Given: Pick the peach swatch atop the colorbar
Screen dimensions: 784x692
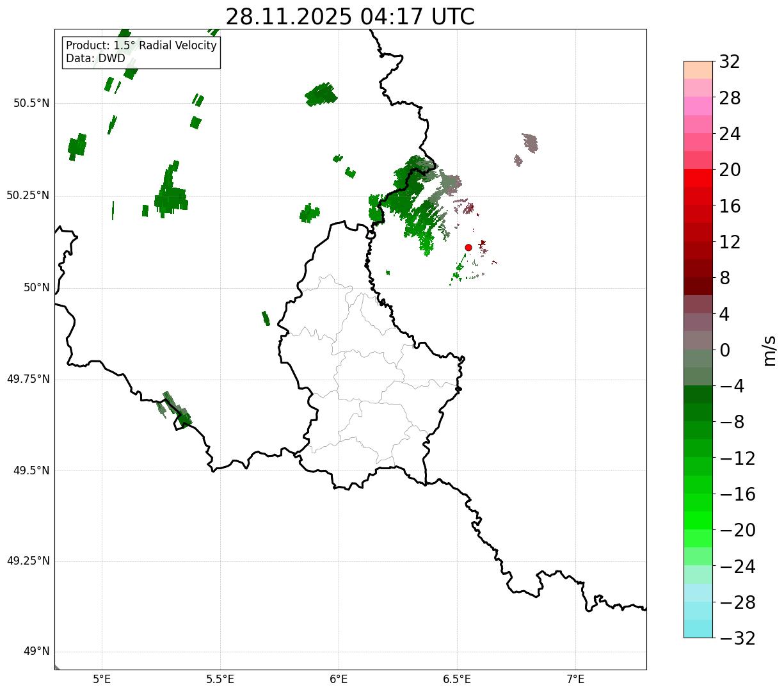Looking at the screenshot, I should [x=698, y=70].
